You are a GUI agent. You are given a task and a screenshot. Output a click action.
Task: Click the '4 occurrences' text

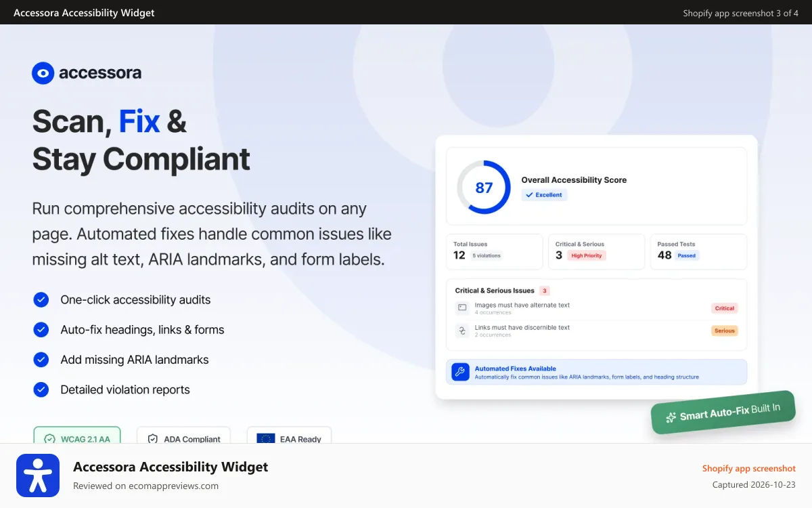point(493,313)
